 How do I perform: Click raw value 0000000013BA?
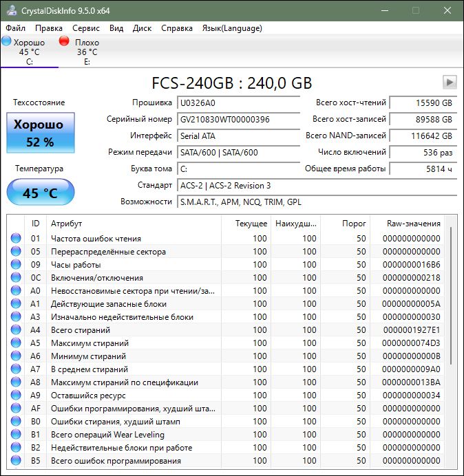[411, 382]
